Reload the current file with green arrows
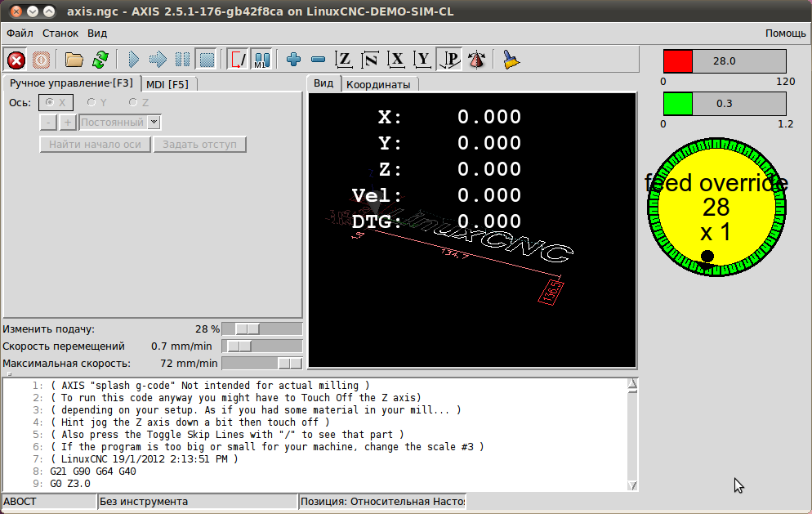812x514 pixels. [100, 60]
